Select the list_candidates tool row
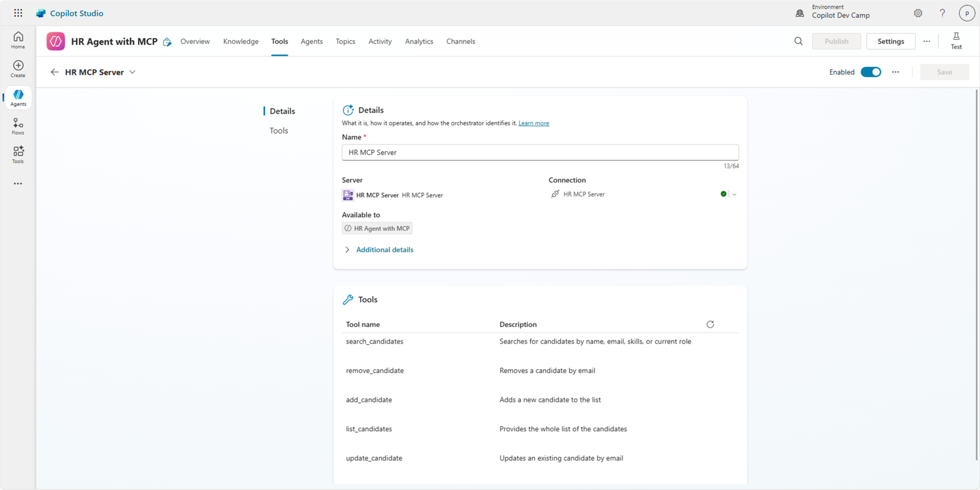 (540, 429)
